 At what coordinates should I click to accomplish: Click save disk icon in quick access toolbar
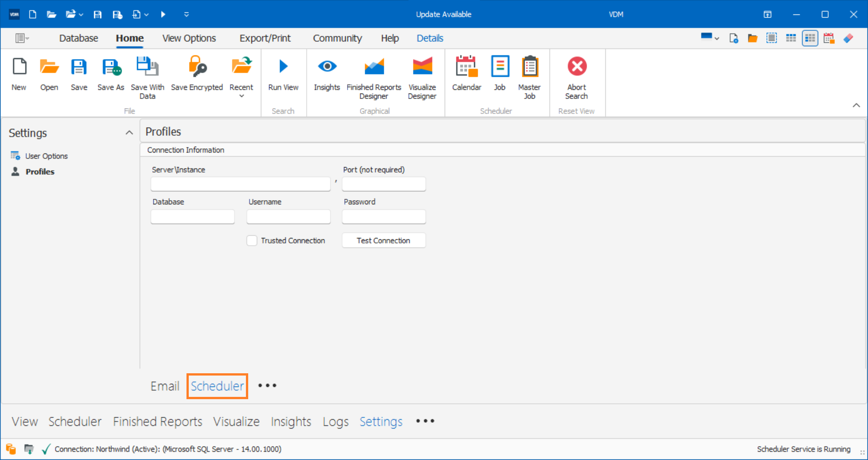[x=97, y=15]
